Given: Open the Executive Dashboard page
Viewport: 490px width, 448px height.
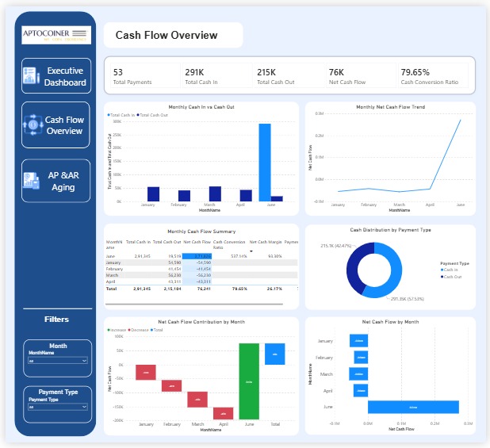Looking at the screenshot, I should point(56,76).
